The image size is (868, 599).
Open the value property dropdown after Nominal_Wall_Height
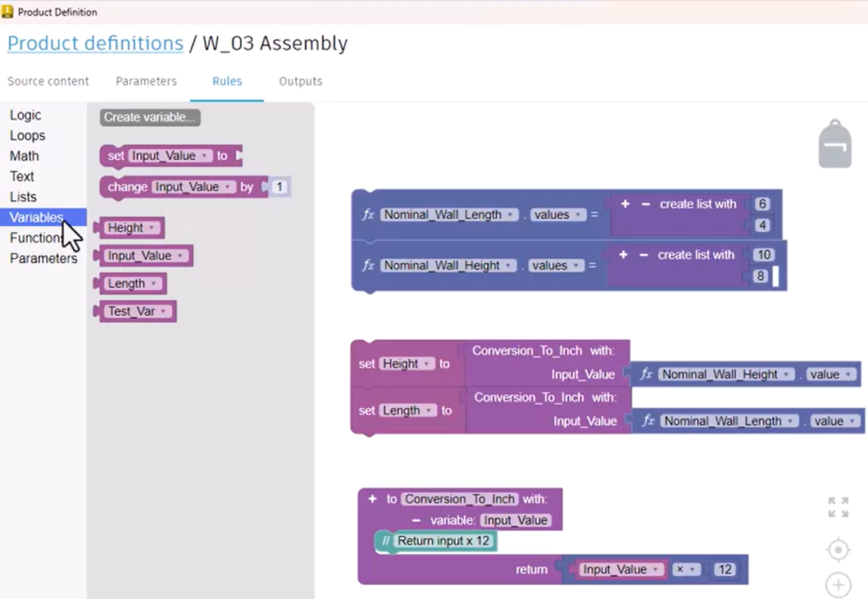[831, 374]
